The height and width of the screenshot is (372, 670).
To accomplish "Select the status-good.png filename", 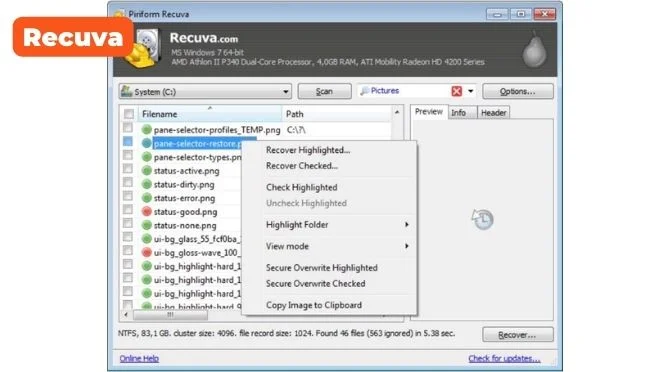I will point(185,212).
